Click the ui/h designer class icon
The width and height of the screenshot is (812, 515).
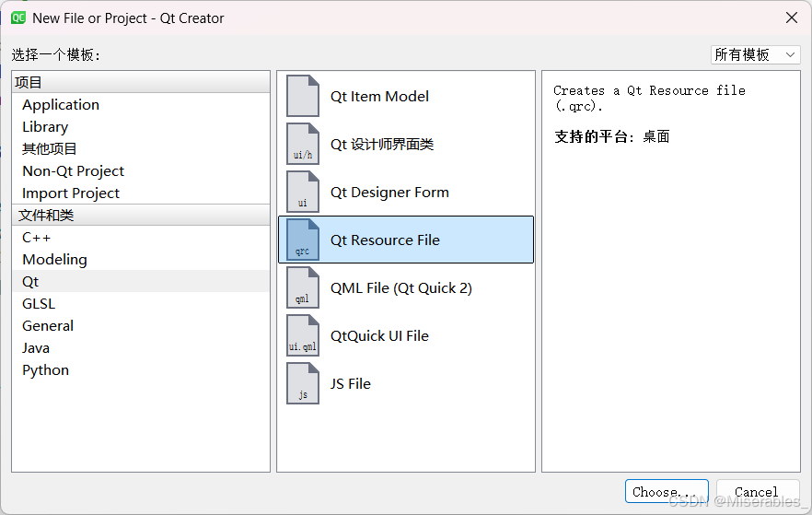tap(303, 144)
